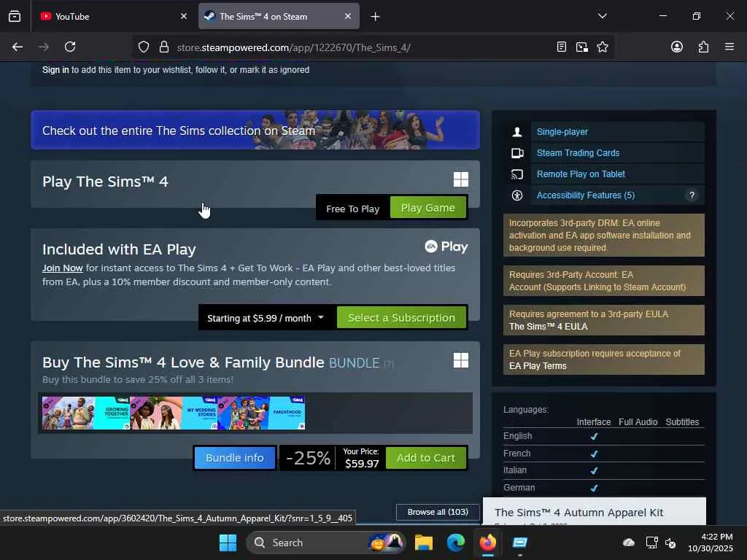Click the Play Game button

(427, 208)
